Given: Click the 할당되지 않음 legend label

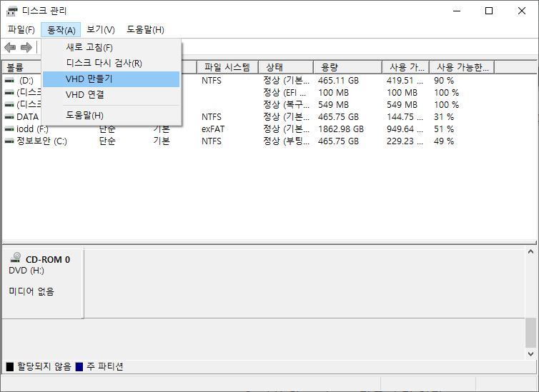Looking at the screenshot, I should click(44, 366).
